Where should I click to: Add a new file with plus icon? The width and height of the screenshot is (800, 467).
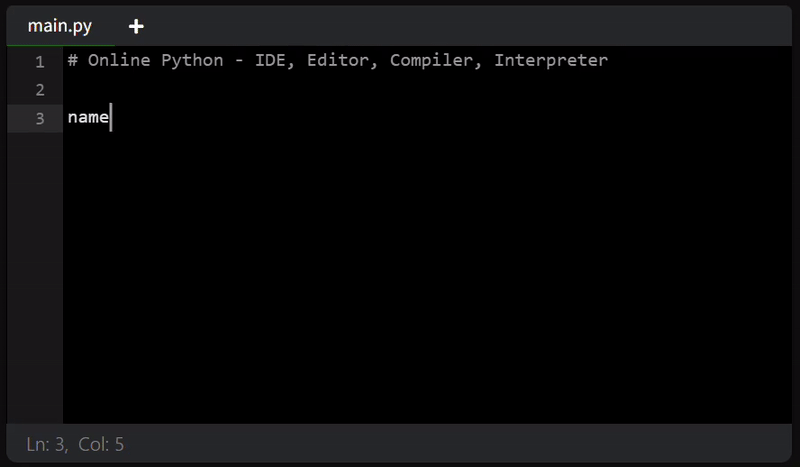coord(136,26)
